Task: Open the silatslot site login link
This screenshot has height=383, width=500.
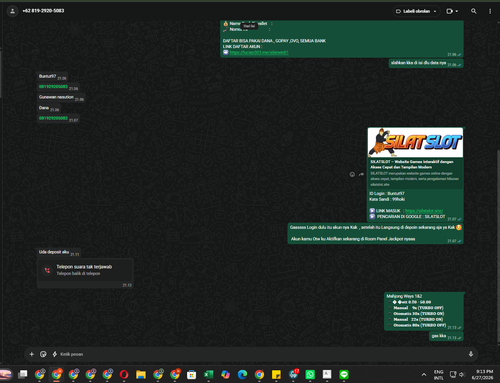Action: (424, 211)
